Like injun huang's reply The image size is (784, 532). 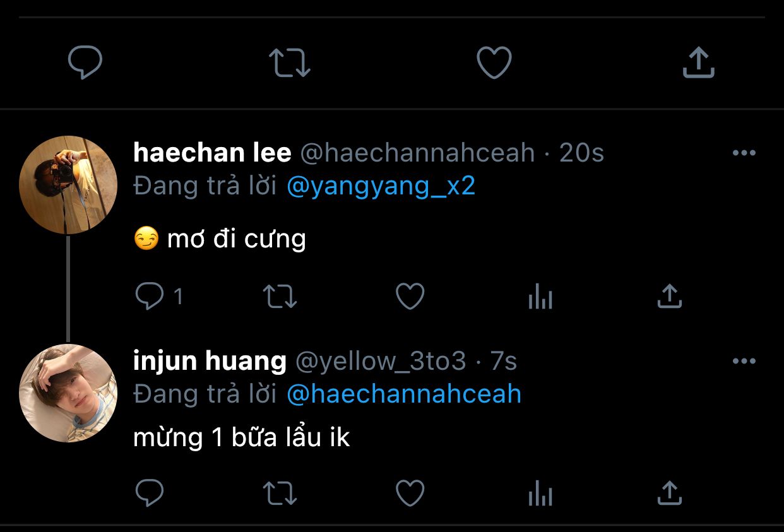[x=410, y=494]
